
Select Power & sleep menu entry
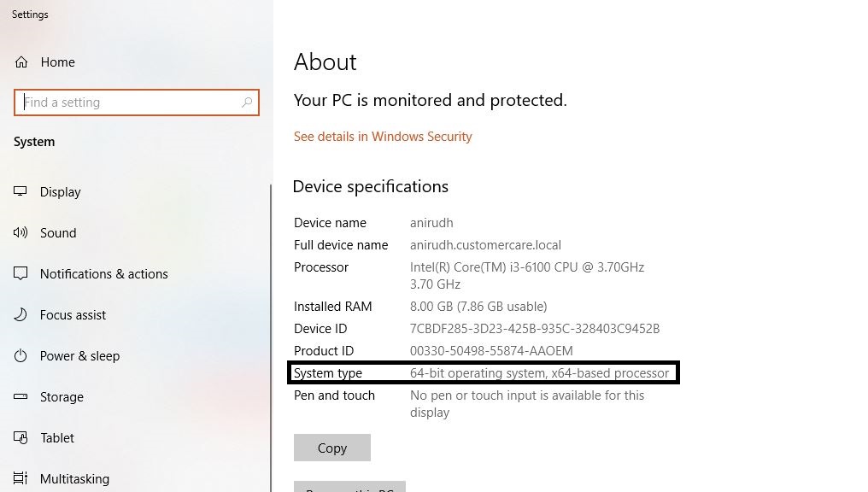point(79,356)
